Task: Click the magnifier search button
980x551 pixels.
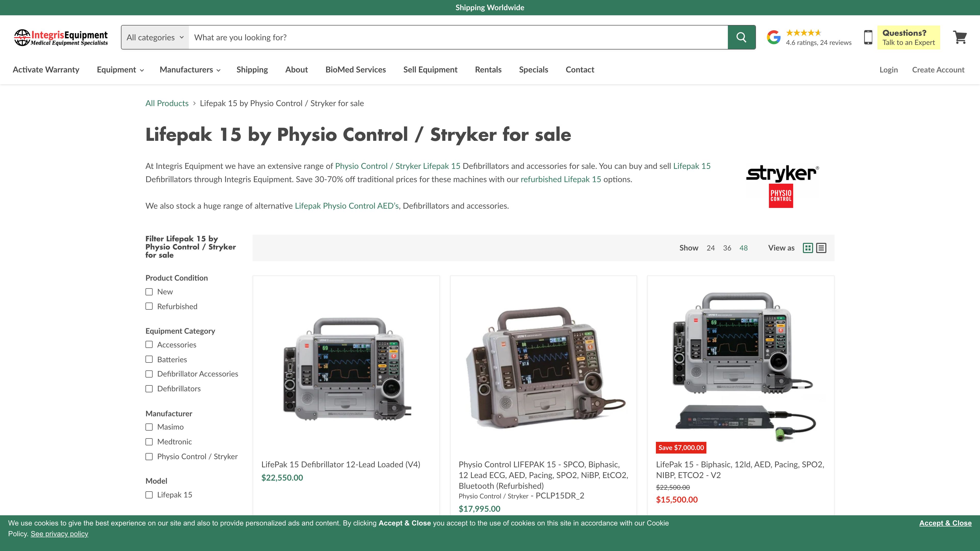Action: (x=741, y=37)
